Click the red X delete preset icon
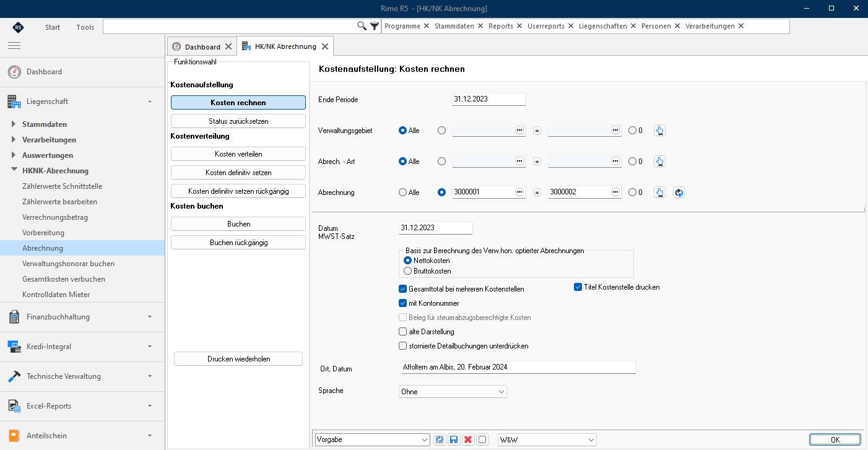The height and width of the screenshot is (450, 868). pyautogui.click(x=468, y=439)
